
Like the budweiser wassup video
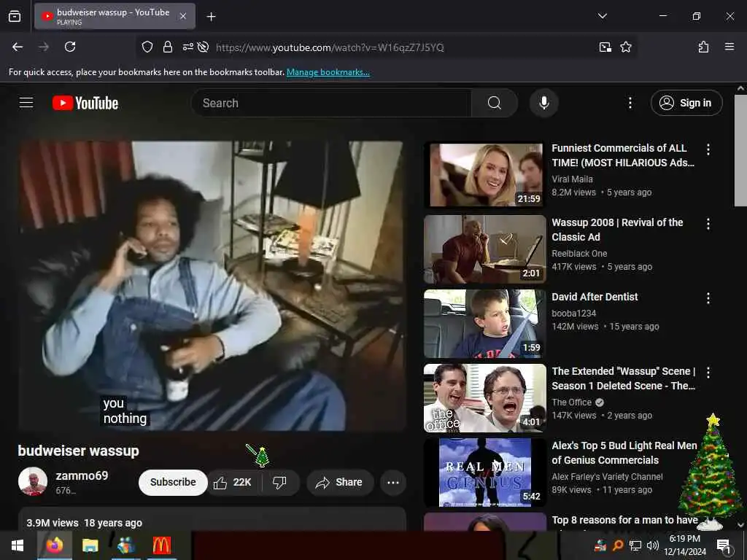233,483
